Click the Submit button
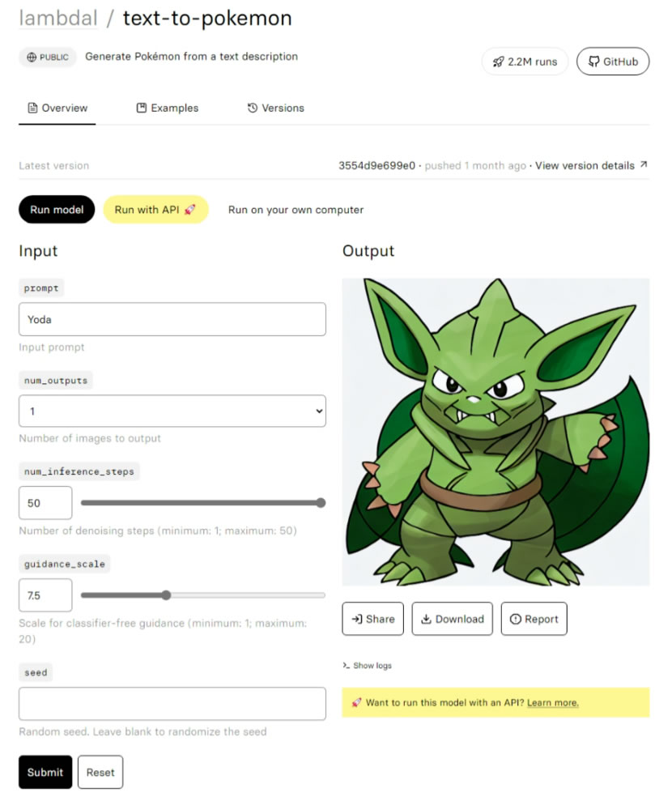 pos(45,772)
